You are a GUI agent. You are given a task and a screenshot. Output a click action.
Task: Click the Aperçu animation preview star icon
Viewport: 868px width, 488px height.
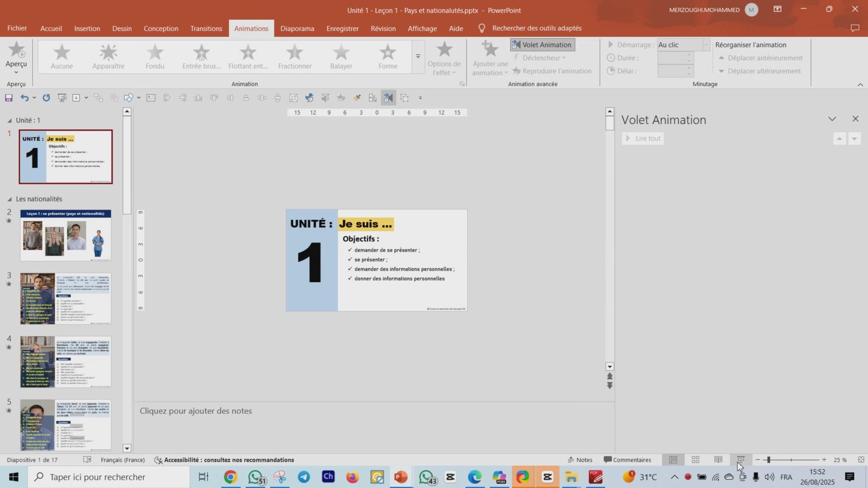(x=16, y=51)
